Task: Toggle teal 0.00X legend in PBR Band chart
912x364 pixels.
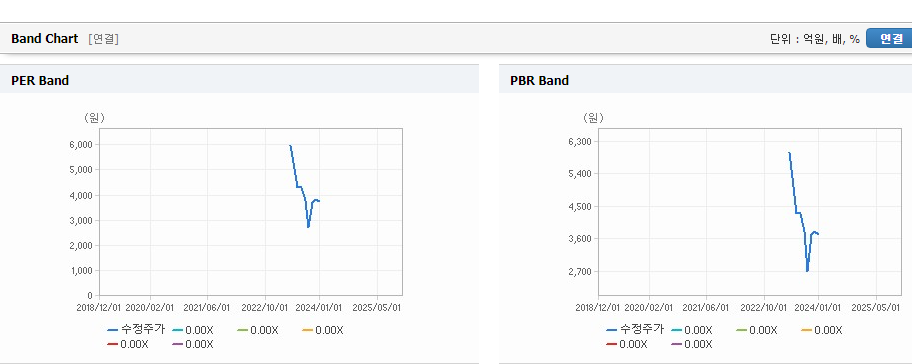Action: (692, 330)
